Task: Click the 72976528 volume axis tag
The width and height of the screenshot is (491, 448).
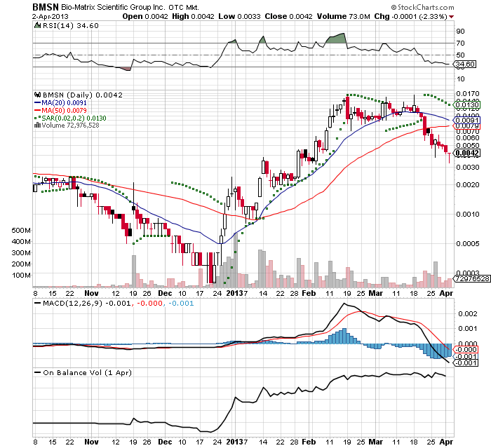Action: [472, 278]
